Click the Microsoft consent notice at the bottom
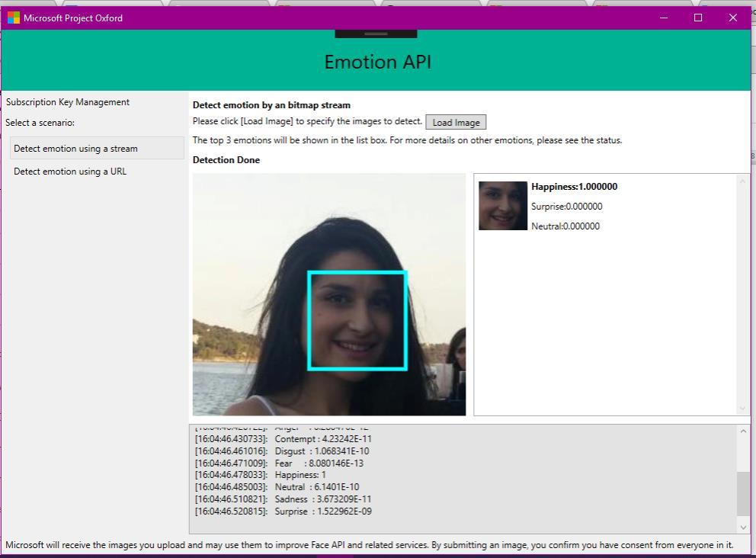 pyautogui.click(x=370, y=545)
